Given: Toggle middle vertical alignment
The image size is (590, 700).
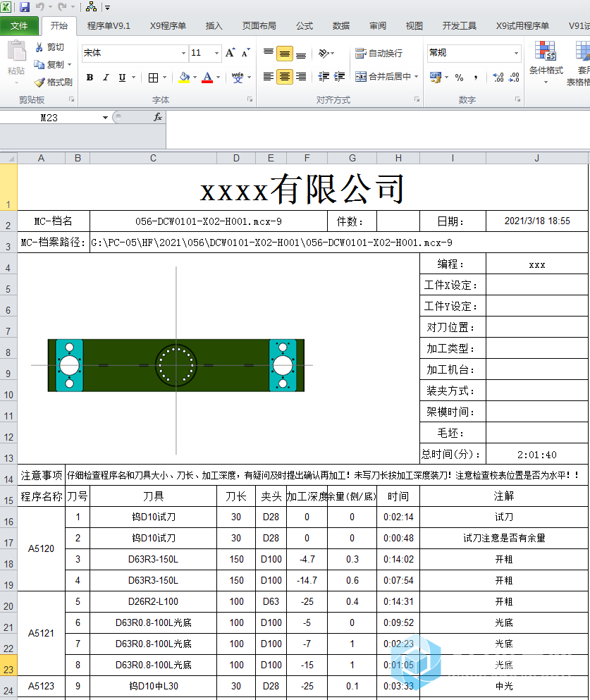Looking at the screenshot, I should click(284, 54).
